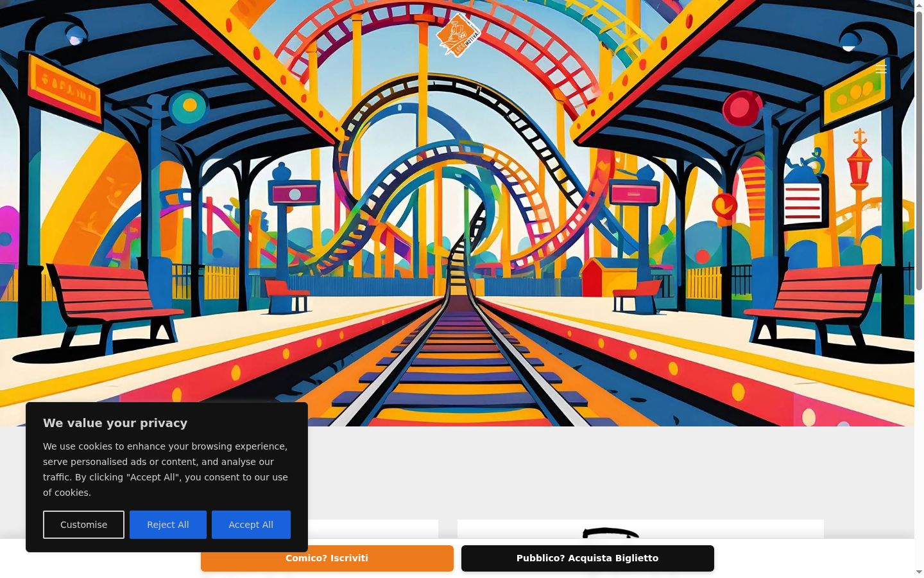Viewport: 924px width, 578px height.
Task: Click the roller coaster hero image
Action: (x=457, y=213)
